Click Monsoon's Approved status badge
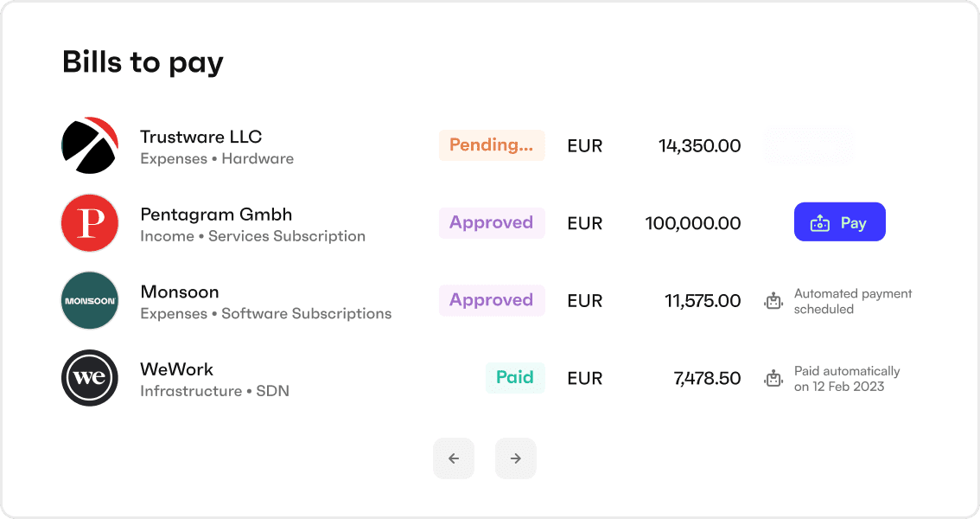Screen dimensions: 980x519 [491, 300]
